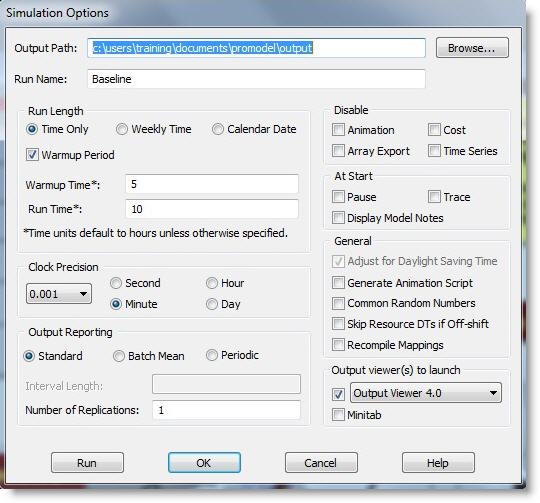Focus the Number of Replications field

coord(226,410)
